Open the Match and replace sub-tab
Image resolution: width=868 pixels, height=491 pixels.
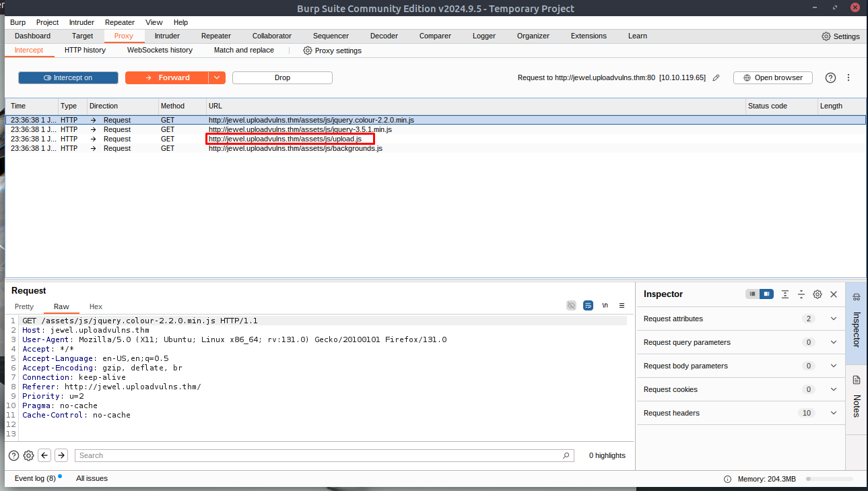pyautogui.click(x=244, y=51)
